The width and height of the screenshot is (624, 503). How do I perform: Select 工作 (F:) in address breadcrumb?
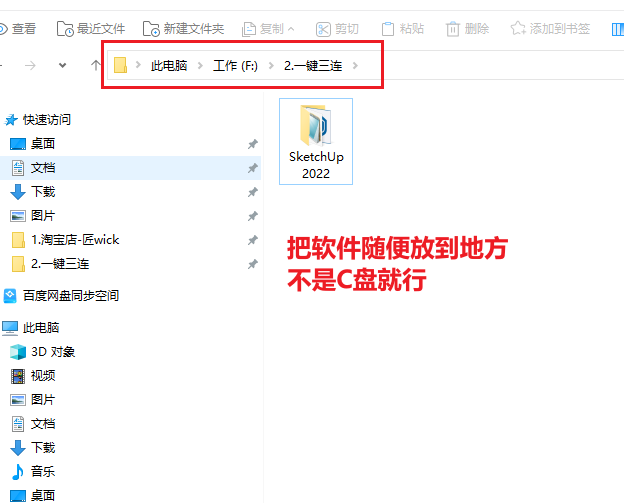pyautogui.click(x=236, y=65)
